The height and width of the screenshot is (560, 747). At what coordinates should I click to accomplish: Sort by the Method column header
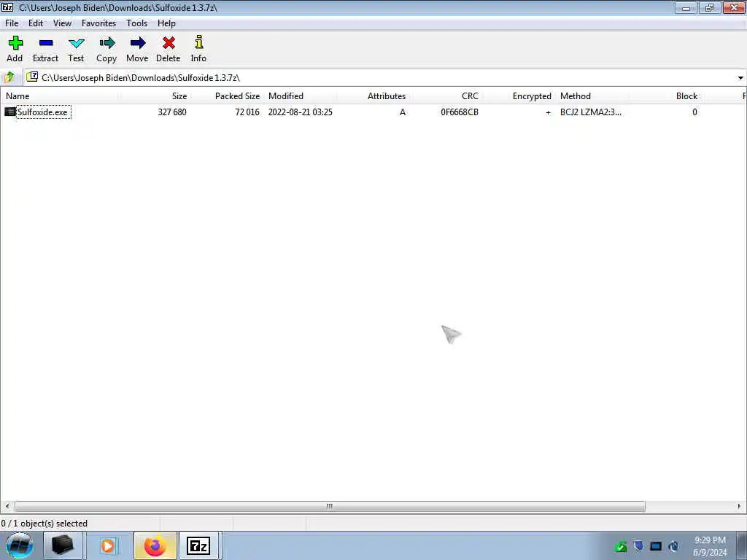pyautogui.click(x=592, y=96)
